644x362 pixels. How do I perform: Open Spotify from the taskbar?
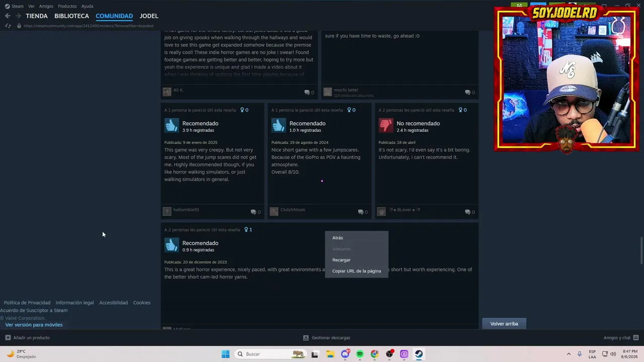point(360,354)
